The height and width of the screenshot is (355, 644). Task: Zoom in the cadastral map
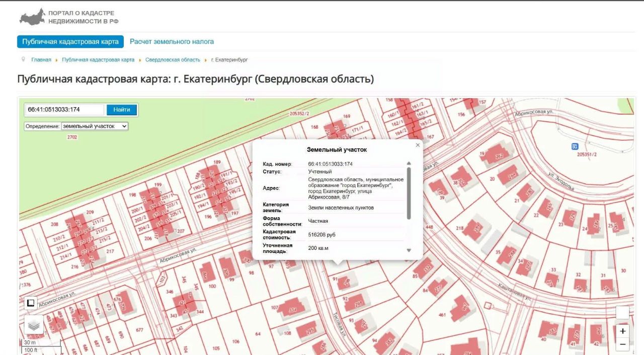(622, 331)
